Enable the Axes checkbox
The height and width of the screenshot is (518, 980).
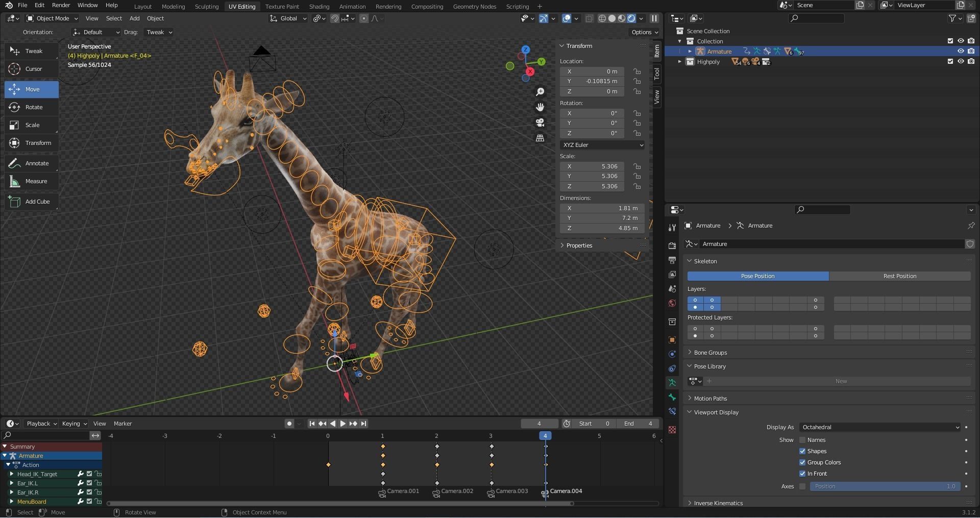tap(802, 486)
